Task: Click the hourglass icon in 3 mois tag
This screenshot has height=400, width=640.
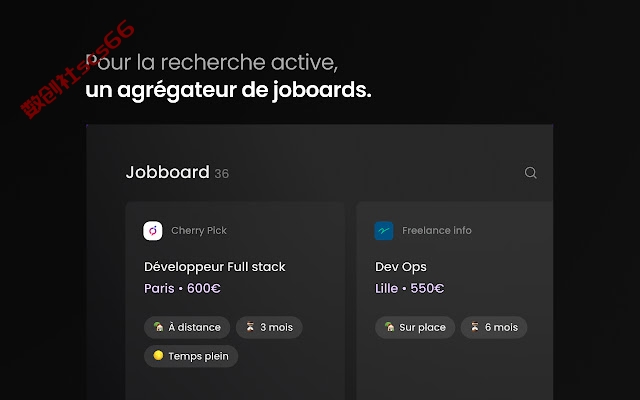Action: tap(250, 327)
